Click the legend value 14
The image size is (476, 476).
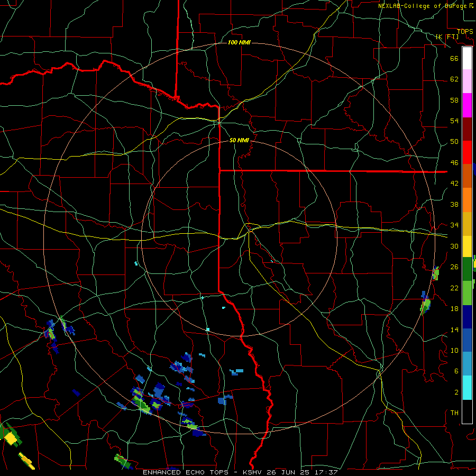[454, 329]
